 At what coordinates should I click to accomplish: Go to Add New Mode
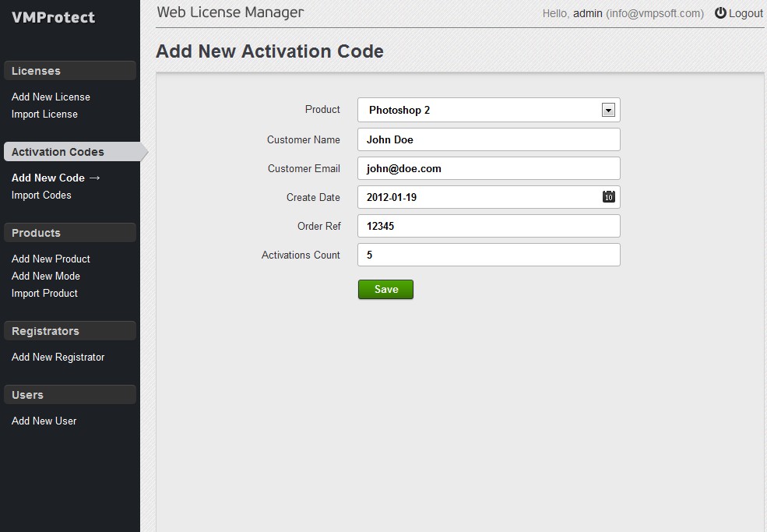click(46, 276)
